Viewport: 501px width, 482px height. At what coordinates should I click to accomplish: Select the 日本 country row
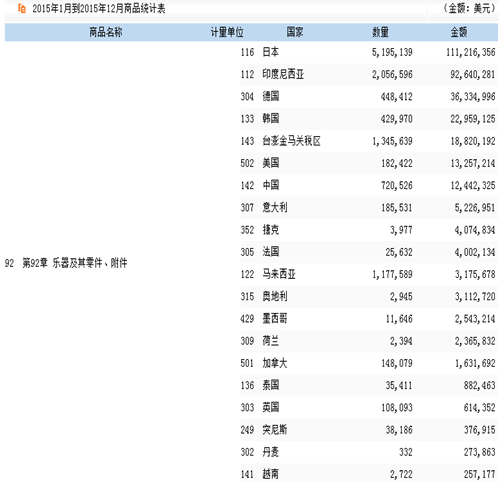click(x=369, y=52)
